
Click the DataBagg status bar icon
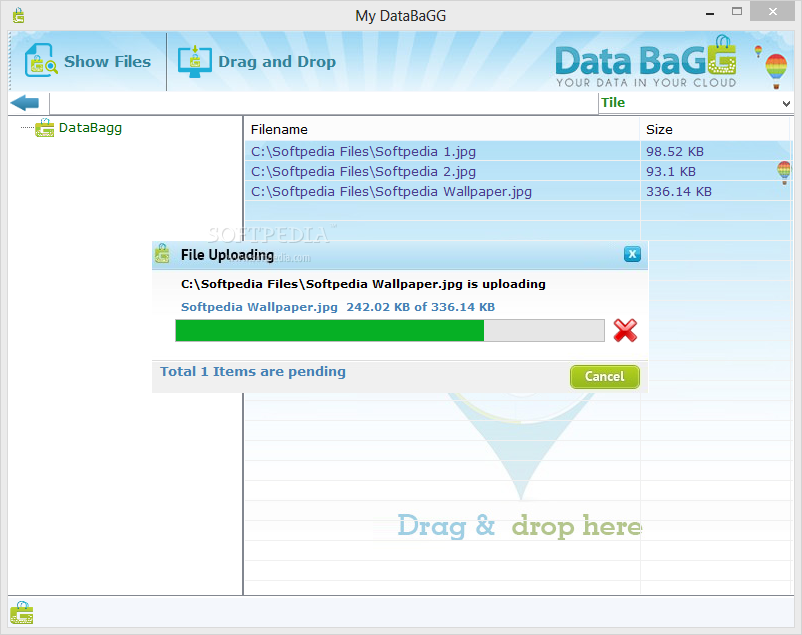pos(21,612)
